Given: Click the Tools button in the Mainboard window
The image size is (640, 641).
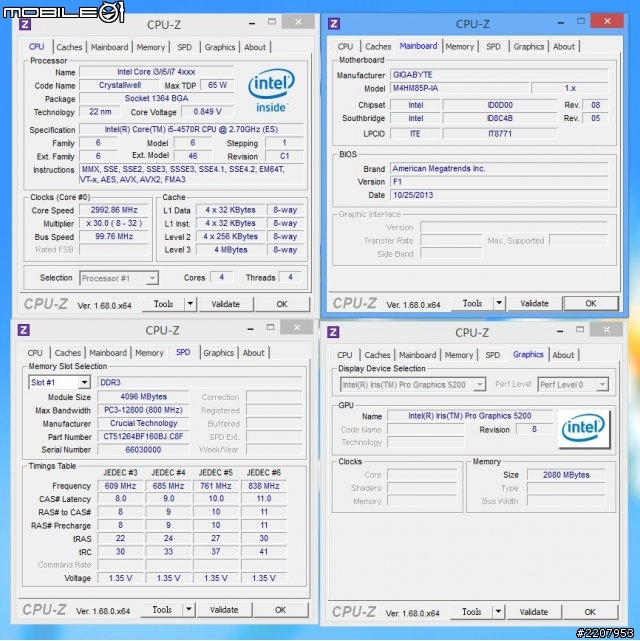Looking at the screenshot, I should pos(472,303).
